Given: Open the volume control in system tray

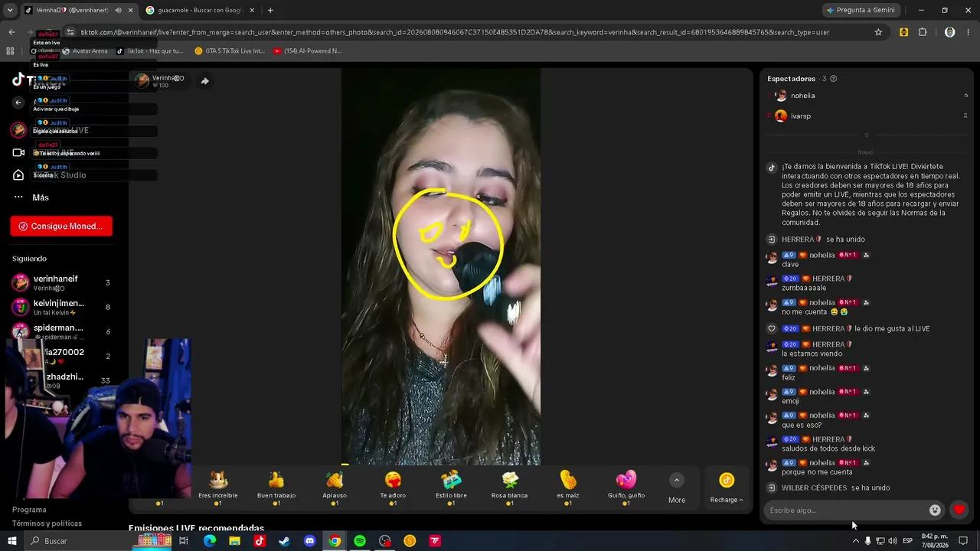Looking at the screenshot, I should tap(893, 541).
